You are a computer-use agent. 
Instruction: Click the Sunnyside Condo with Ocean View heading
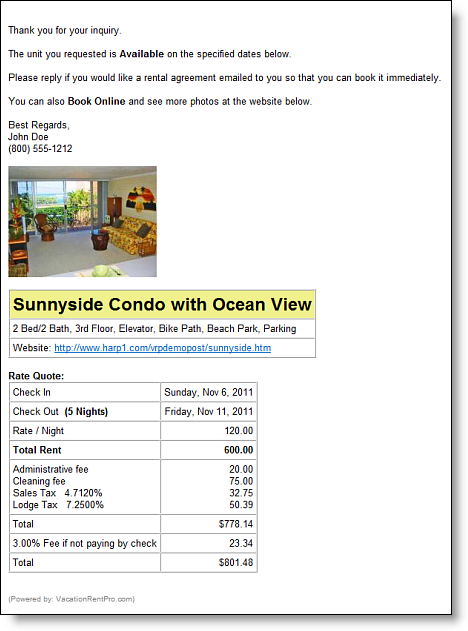coord(162,305)
